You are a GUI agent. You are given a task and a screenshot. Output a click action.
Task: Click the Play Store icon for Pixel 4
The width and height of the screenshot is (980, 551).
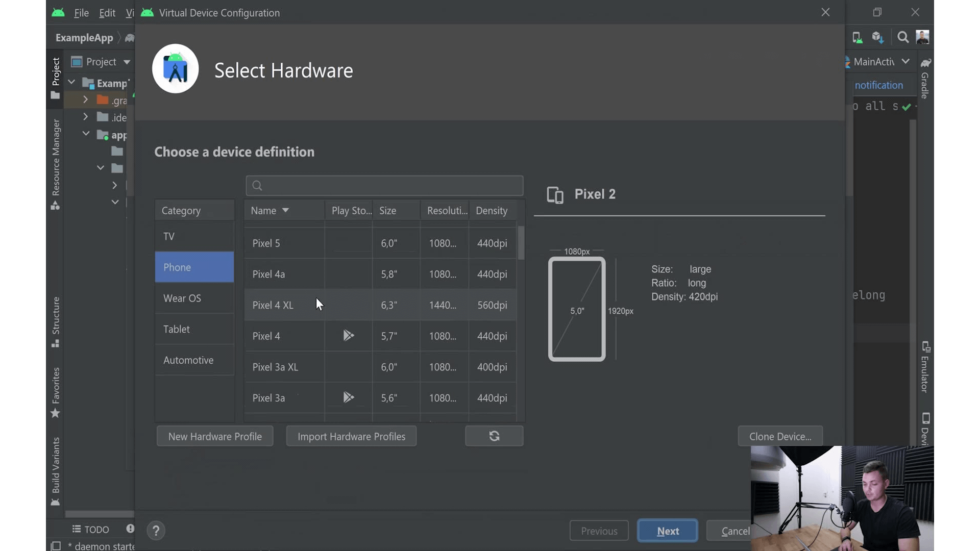pos(348,335)
